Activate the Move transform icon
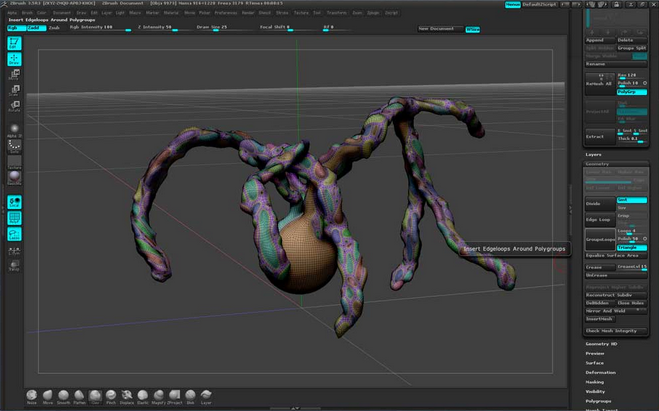The image size is (659, 411). pyautogui.click(x=15, y=73)
